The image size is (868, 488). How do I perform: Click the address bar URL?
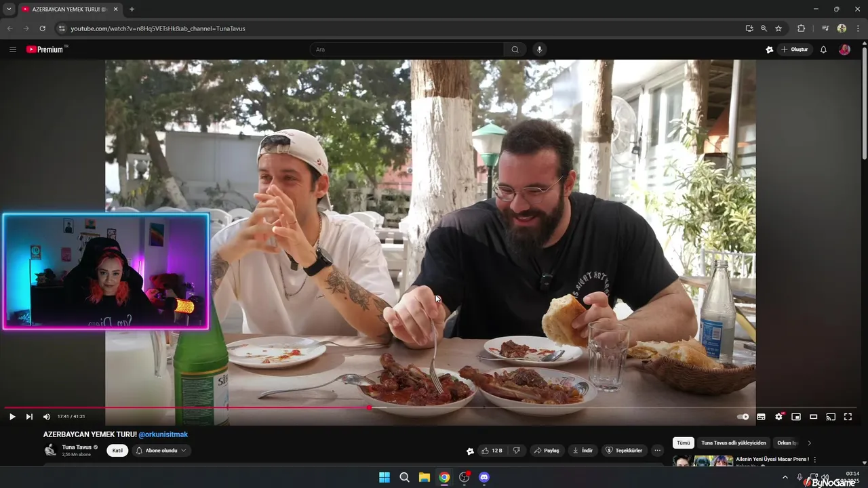pos(158,28)
